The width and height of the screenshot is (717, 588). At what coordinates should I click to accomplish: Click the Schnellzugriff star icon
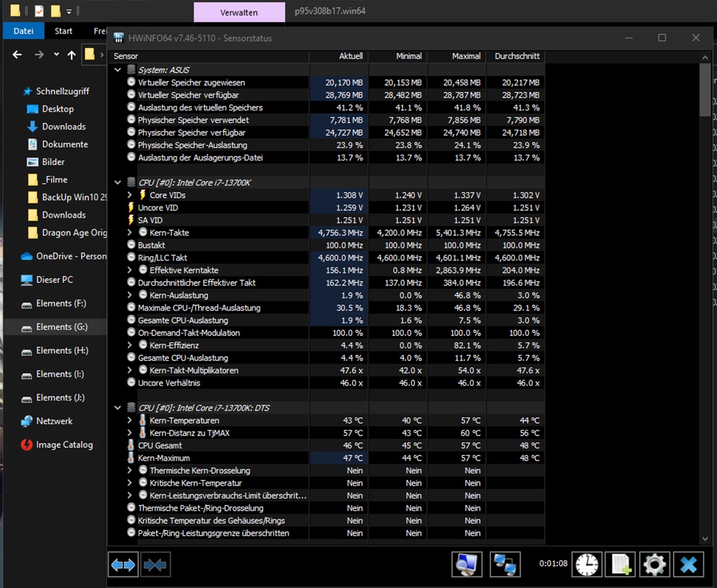coord(27,91)
